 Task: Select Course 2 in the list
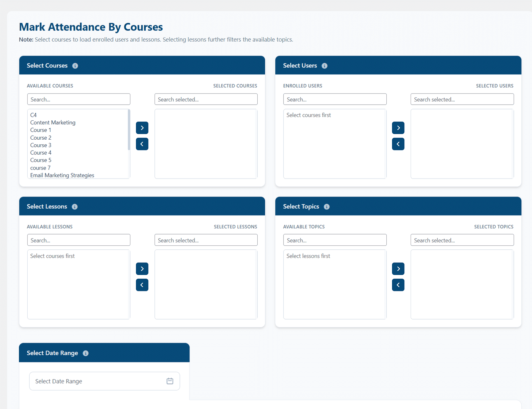[x=41, y=138]
